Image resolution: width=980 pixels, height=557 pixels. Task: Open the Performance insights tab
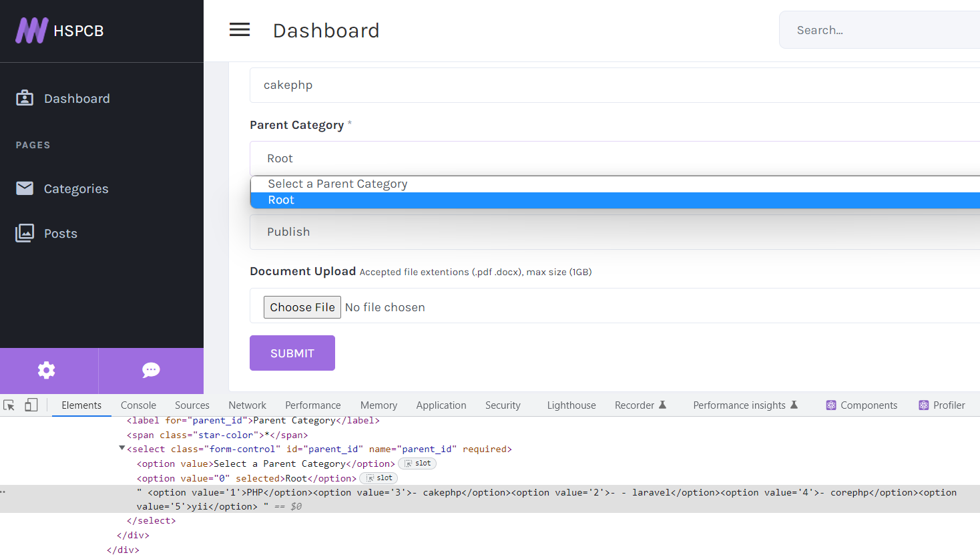pyautogui.click(x=746, y=405)
